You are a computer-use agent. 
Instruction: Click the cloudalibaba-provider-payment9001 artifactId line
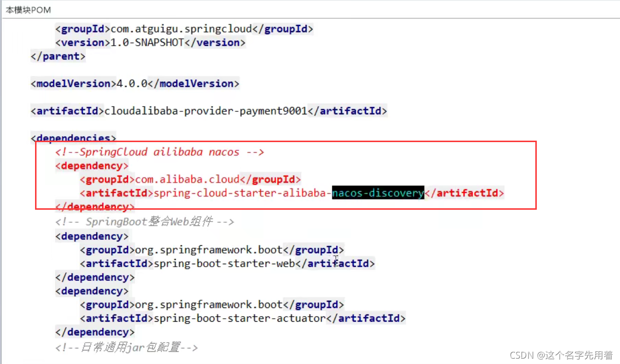coord(209,110)
